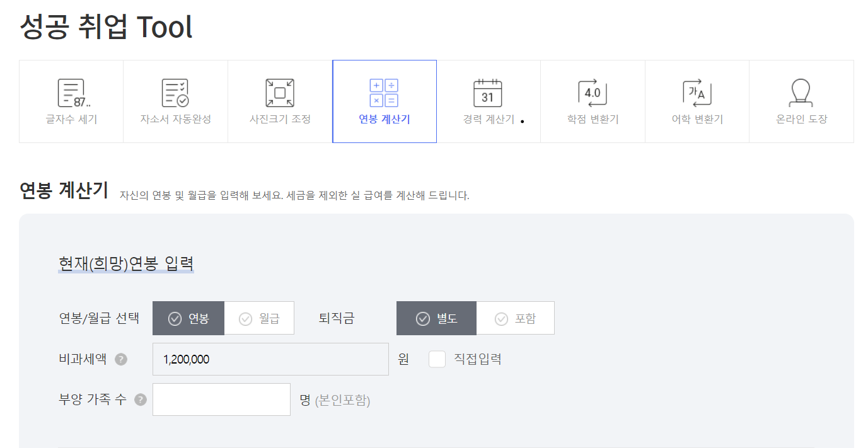This screenshot has height=448, width=868.
Task: Enable the 직접입력 checkbox
Action: pos(437,358)
